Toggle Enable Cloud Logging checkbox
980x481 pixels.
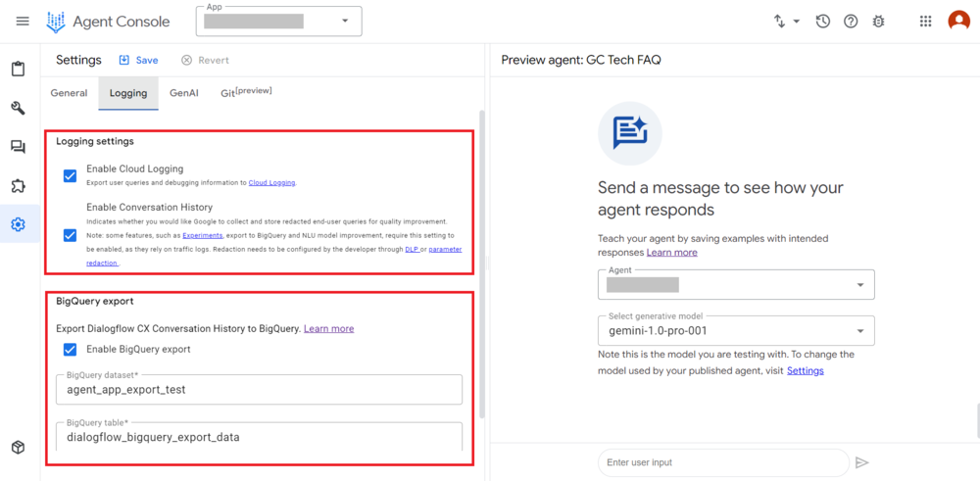(x=70, y=175)
